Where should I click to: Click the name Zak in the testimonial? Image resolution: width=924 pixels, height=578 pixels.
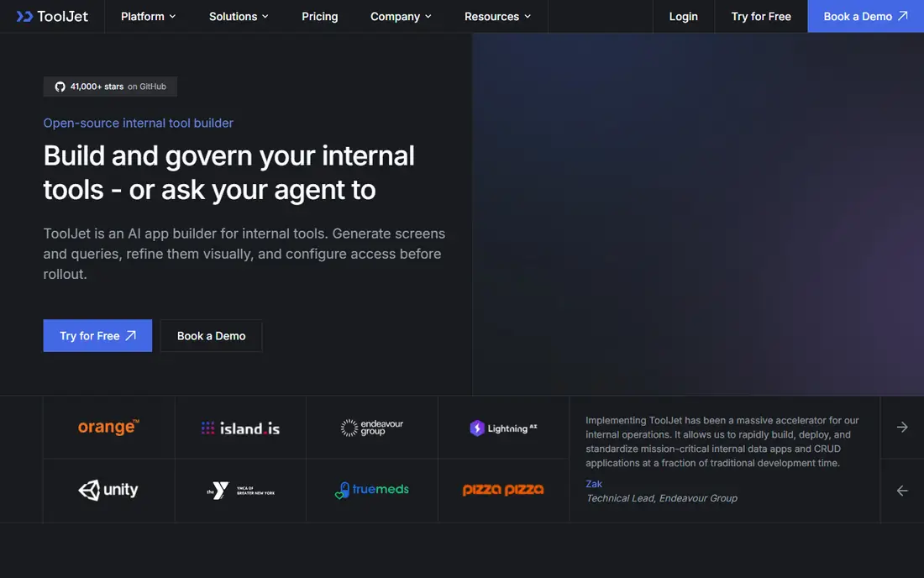(593, 484)
